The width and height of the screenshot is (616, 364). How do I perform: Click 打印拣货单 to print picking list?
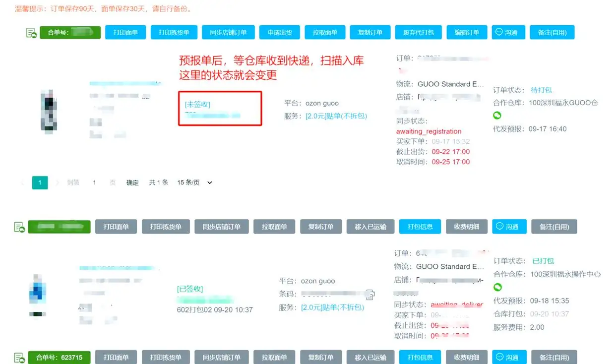174,32
